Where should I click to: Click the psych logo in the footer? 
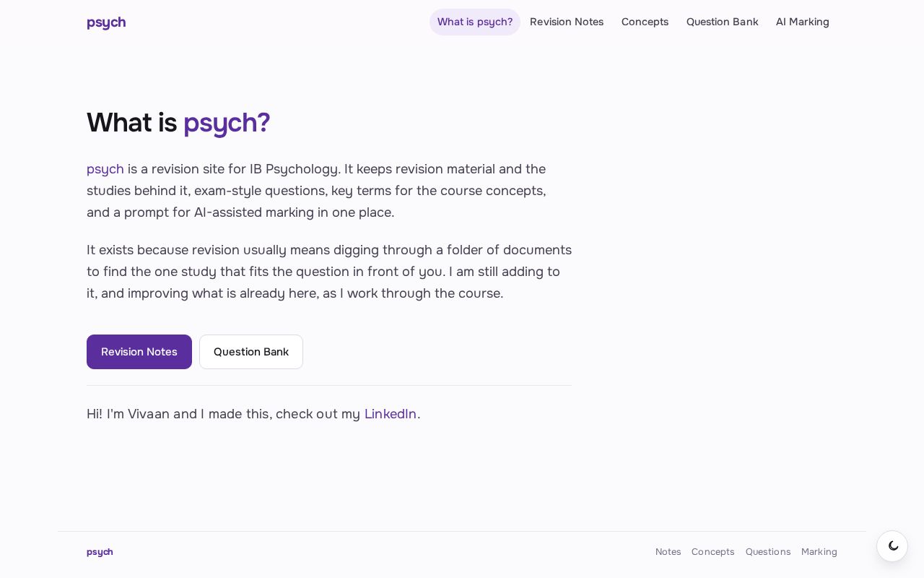click(100, 552)
